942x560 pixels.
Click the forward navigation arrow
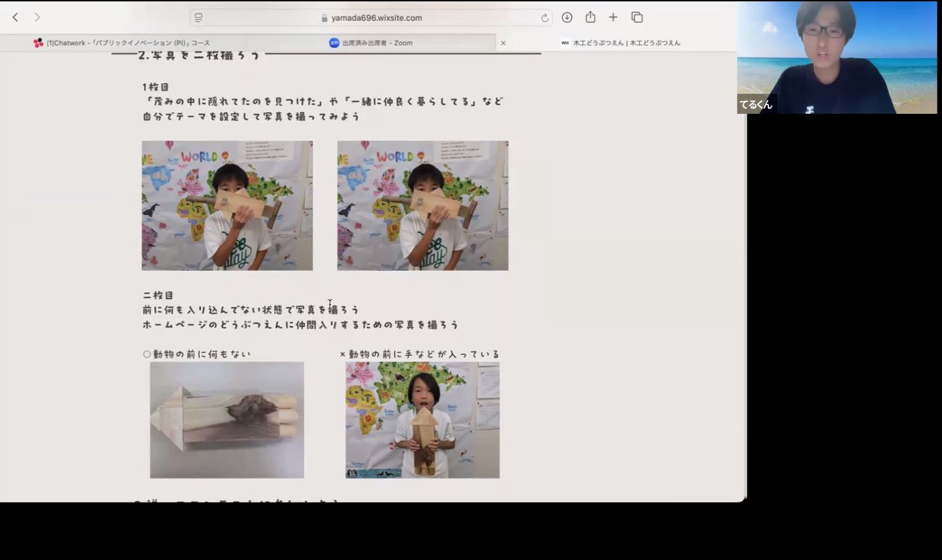38,17
